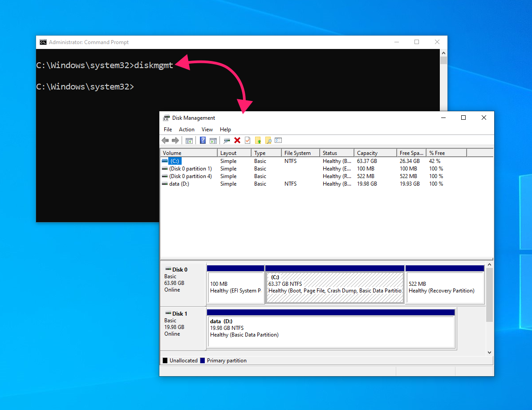Click the red X Delete toolbar icon
This screenshot has height=410, width=532.
(237, 140)
